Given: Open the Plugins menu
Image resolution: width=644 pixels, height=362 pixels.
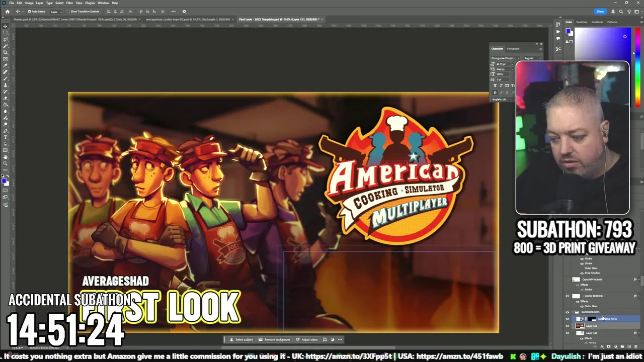Looking at the screenshot, I should click(90, 3).
